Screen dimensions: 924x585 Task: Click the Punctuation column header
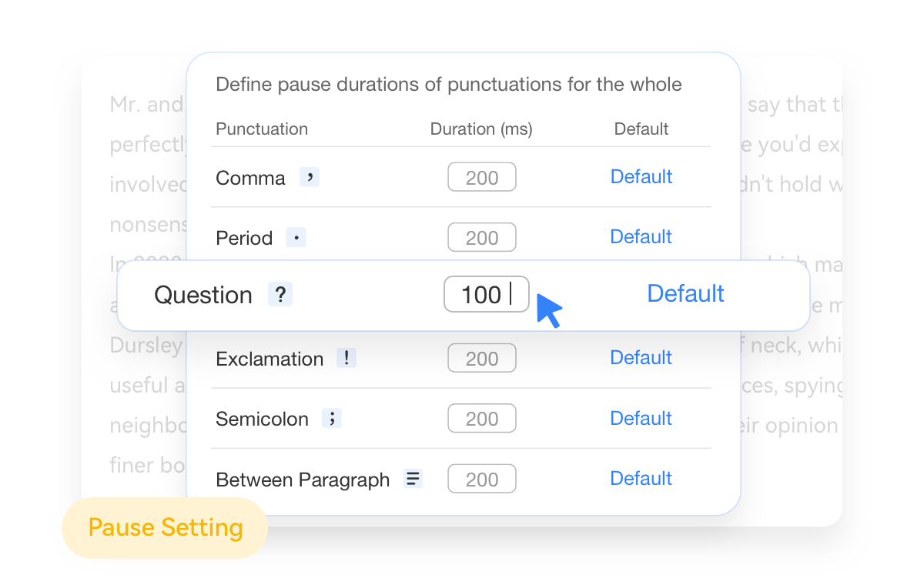click(262, 129)
